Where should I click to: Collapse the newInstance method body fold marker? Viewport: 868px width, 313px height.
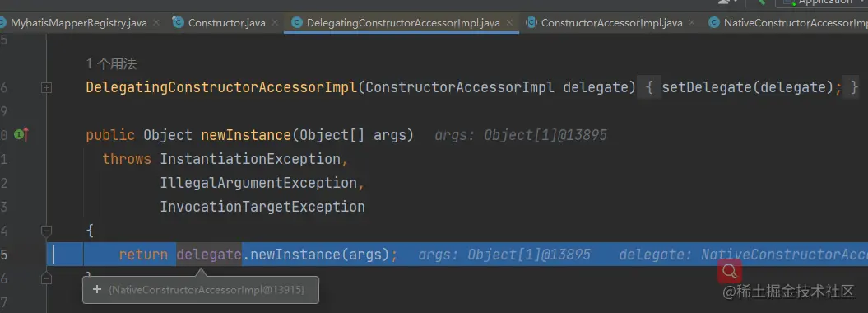click(x=47, y=231)
